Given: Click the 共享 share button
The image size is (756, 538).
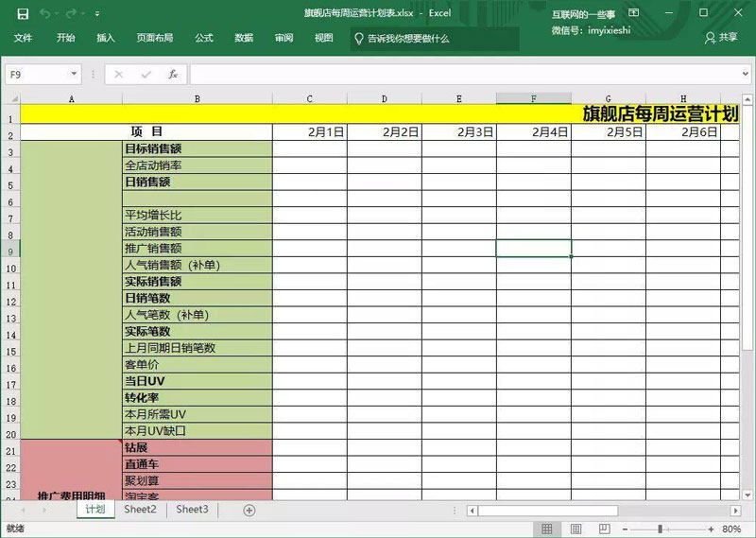Looking at the screenshot, I should 720,38.
